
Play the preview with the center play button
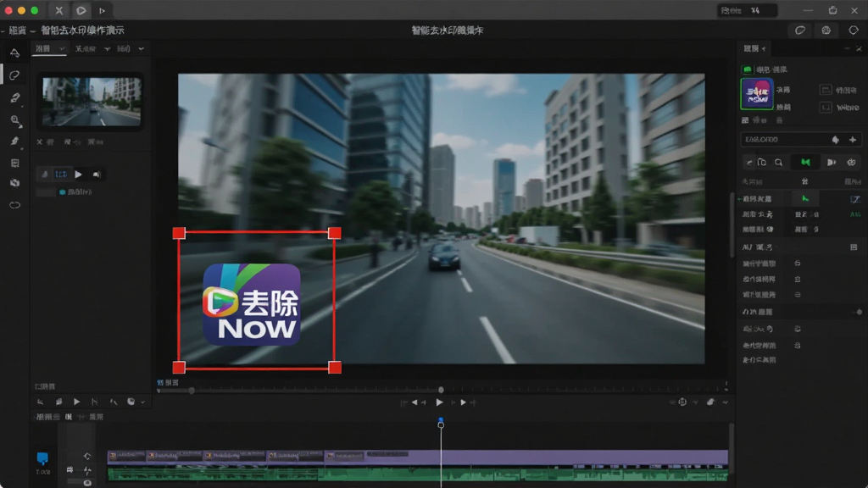[x=439, y=402]
